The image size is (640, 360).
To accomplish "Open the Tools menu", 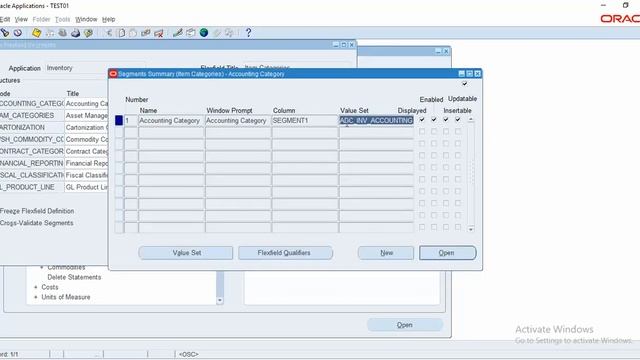I will coord(62,19).
